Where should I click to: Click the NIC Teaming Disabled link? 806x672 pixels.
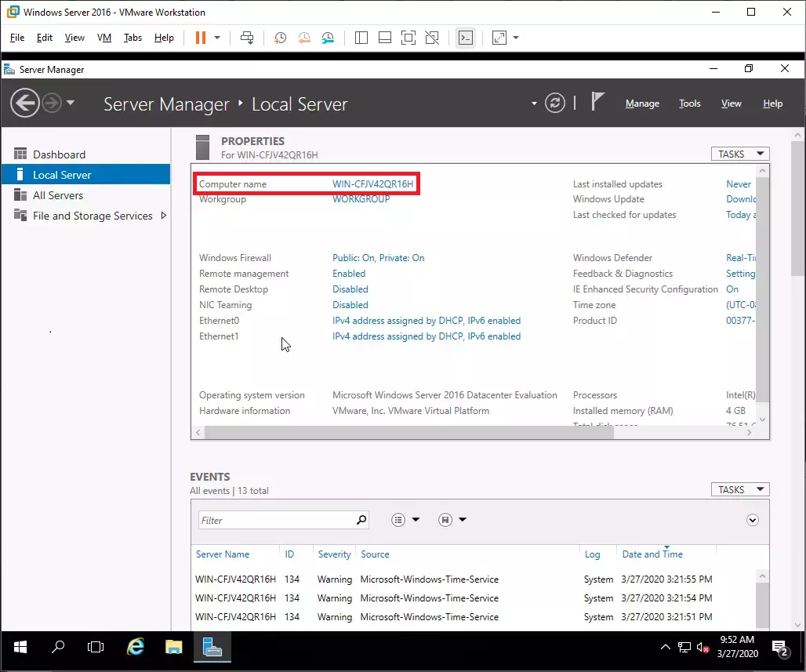click(x=350, y=305)
